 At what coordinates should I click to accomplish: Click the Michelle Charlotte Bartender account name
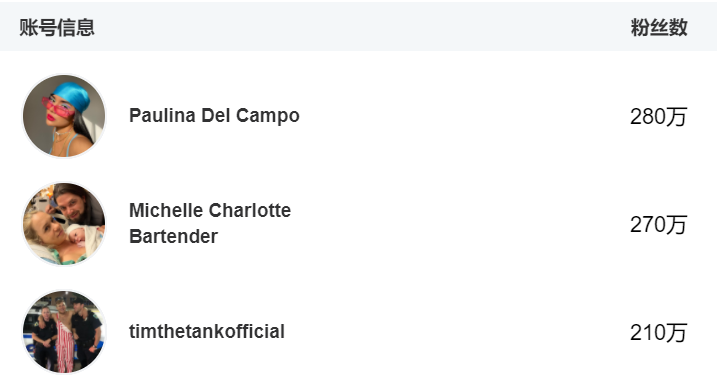click(x=210, y=224)
